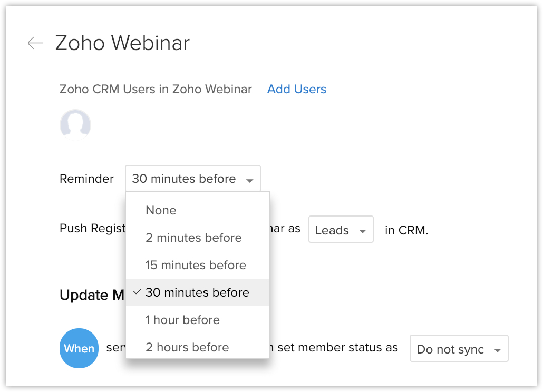Click the 'set member status as' label
This screenshot has height=392, width=543.
point(337,348)
